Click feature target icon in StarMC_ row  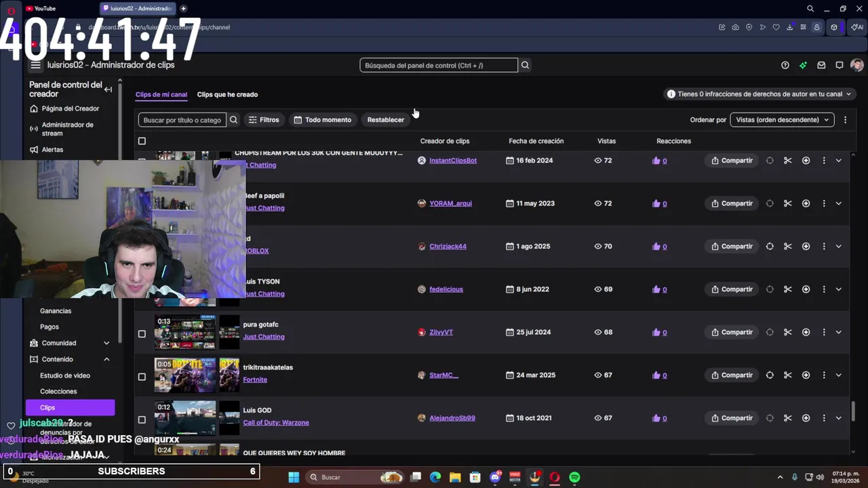(x=770, y=375)
